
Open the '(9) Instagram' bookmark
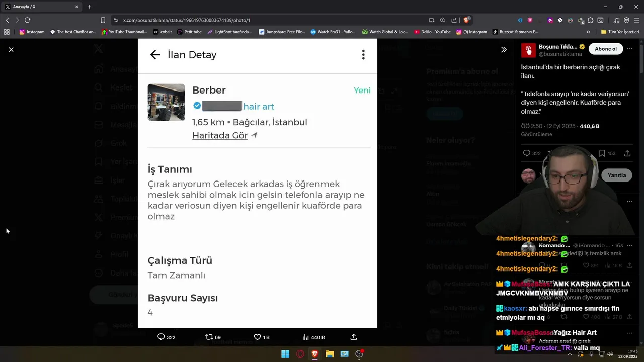(x=472, y=32)
